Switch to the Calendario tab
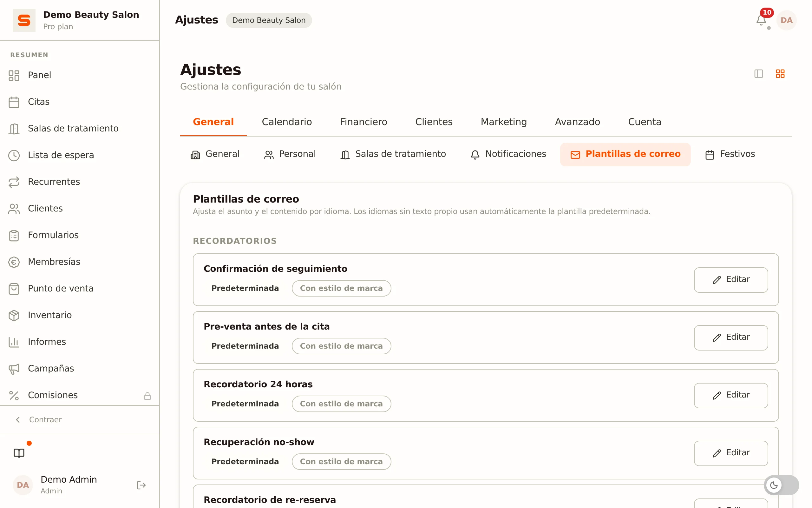Screen dimensions: 812x508 286,122
